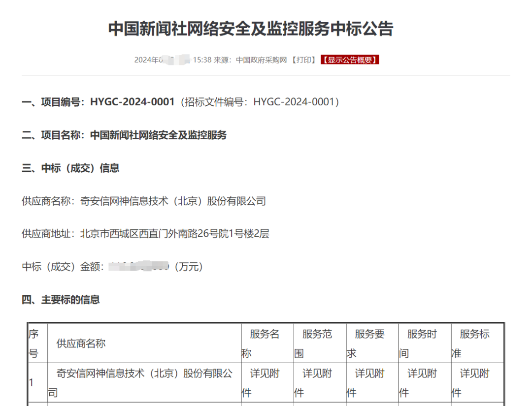This screenshot has width=532, height=406.
Task: Select the page title 中国新闻社网络安全及监控服务中标公告
Action: (251, 29)
